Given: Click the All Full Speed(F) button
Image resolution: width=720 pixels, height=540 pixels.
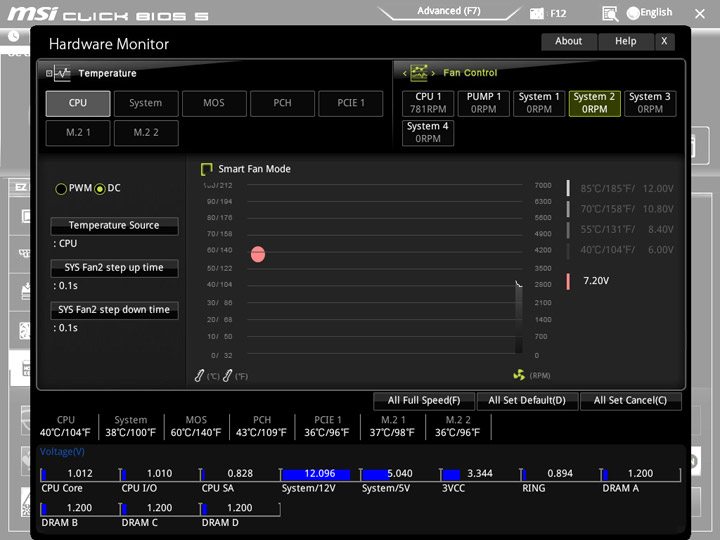Looking at the screenshot, I should (424, 401).
